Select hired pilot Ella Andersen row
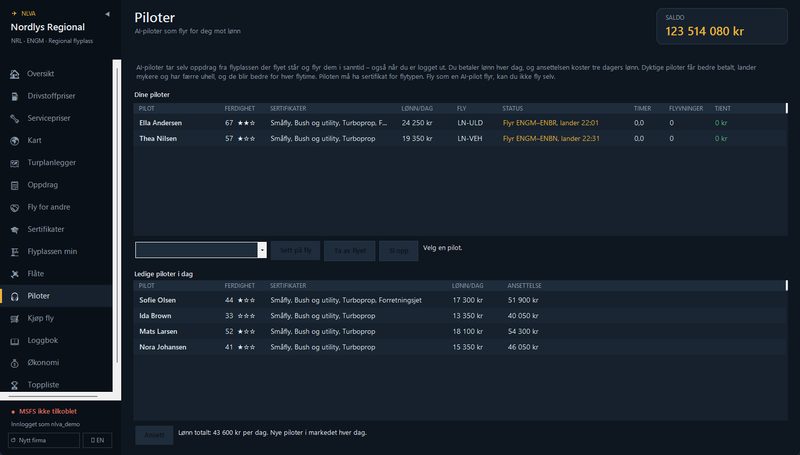Image resolution: width=800 pixels, height=455 pixels. tap(460, 123)
